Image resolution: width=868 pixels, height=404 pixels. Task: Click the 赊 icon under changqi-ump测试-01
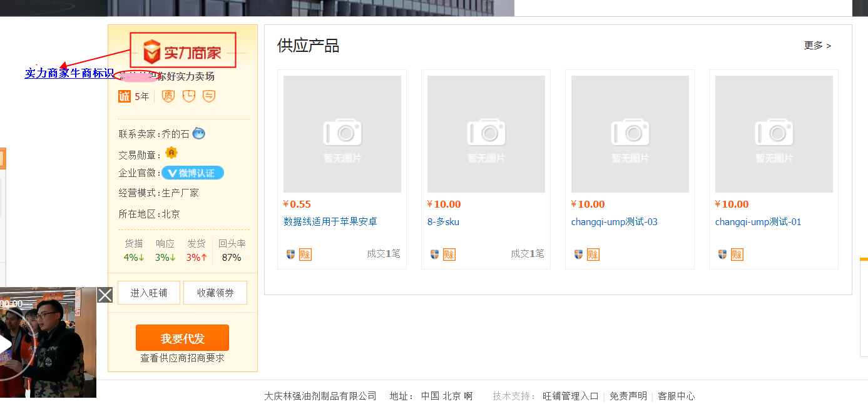737,255
